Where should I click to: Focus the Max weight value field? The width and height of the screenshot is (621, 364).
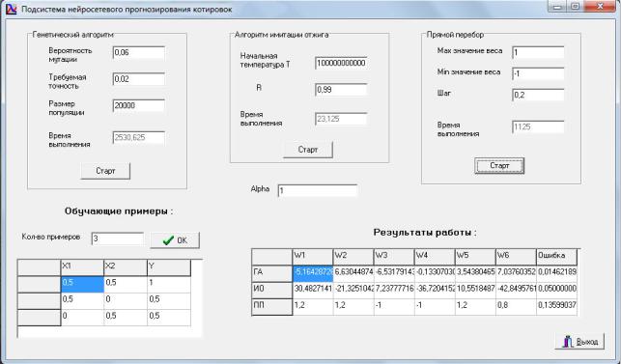tap(538, 52)
